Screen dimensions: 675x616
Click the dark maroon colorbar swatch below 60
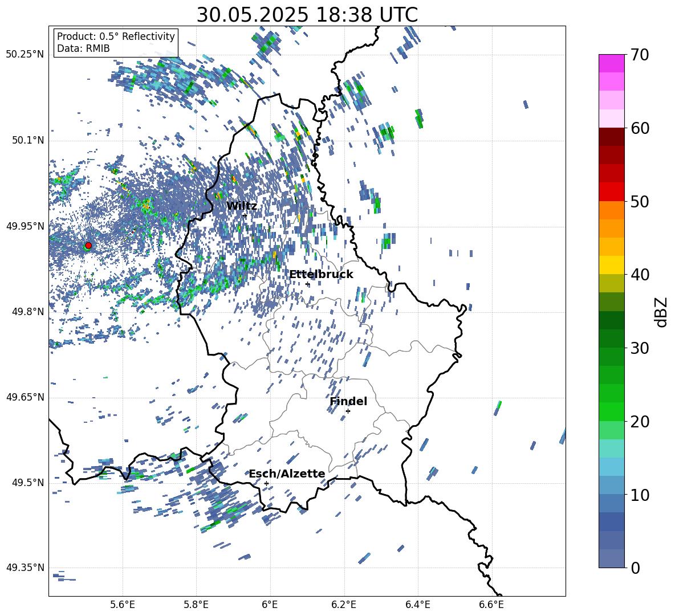click(612, 137)
